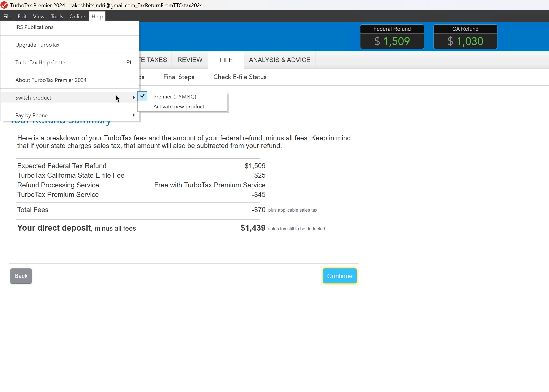Open the Online menu

pos(77,17)
